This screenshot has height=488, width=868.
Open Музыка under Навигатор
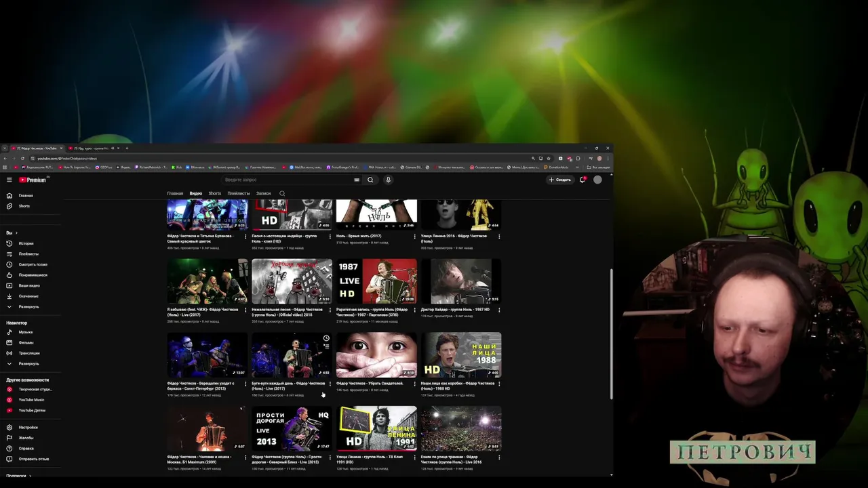[26, 332]
